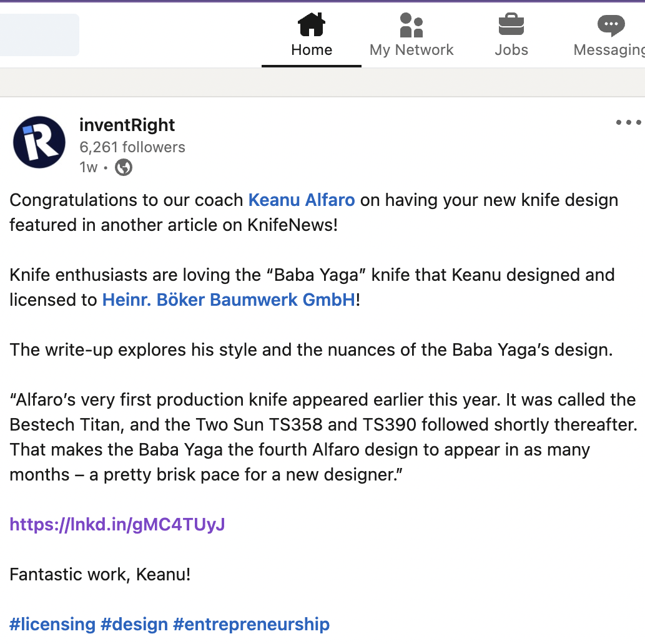Open Heinr. Böker Baumwerk GmbH link
The width and height of the screenshot is (645, 644).
(229, 300)
